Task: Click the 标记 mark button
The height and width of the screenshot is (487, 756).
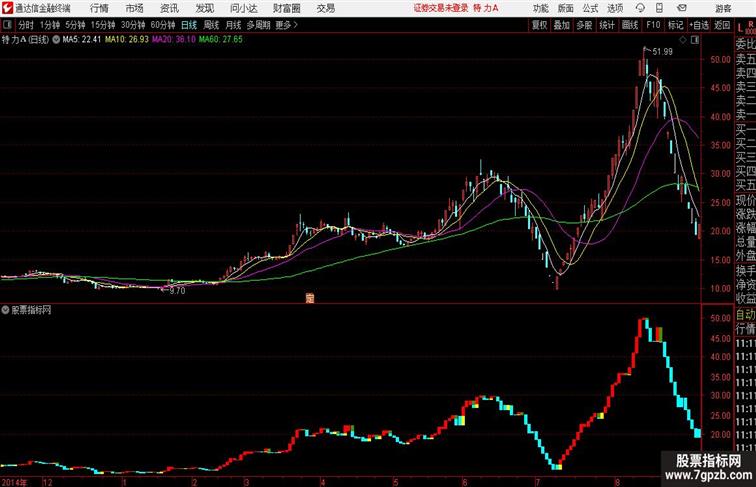Action: pyautogui.click(x=675, y=25)
